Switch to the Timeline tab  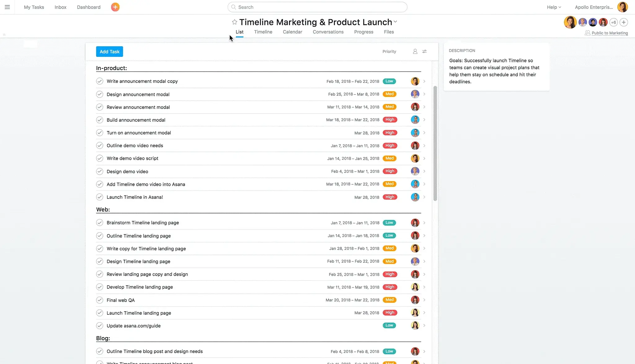263,32
